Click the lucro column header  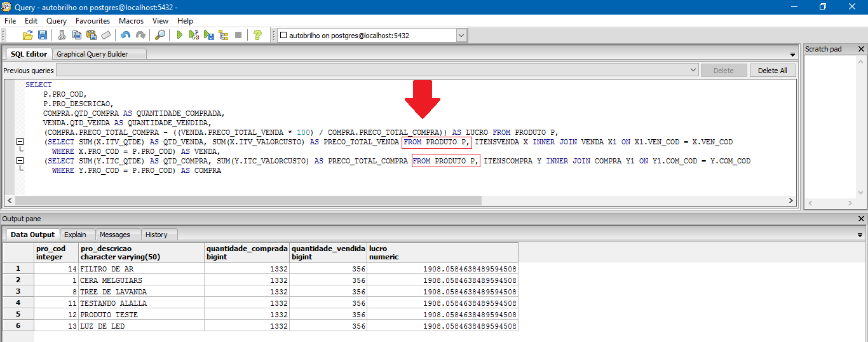pyautogui.click(x=442, y=252)
